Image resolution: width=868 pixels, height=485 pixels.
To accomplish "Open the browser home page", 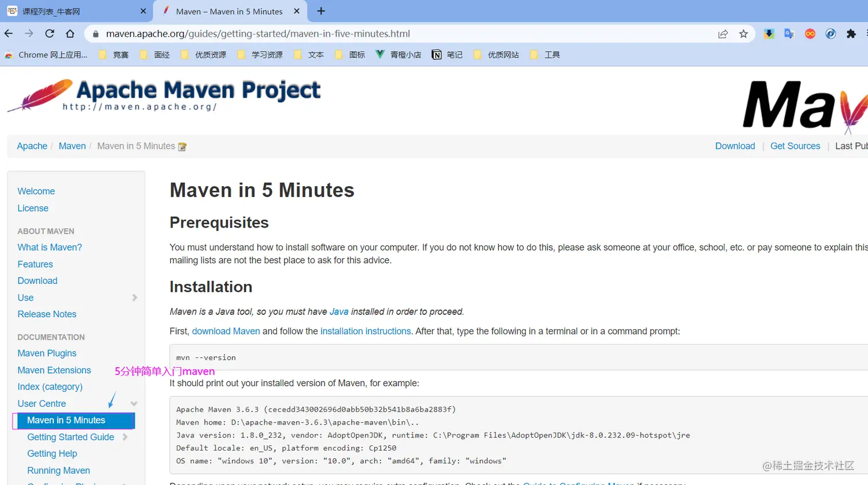I will click(70, 34).
